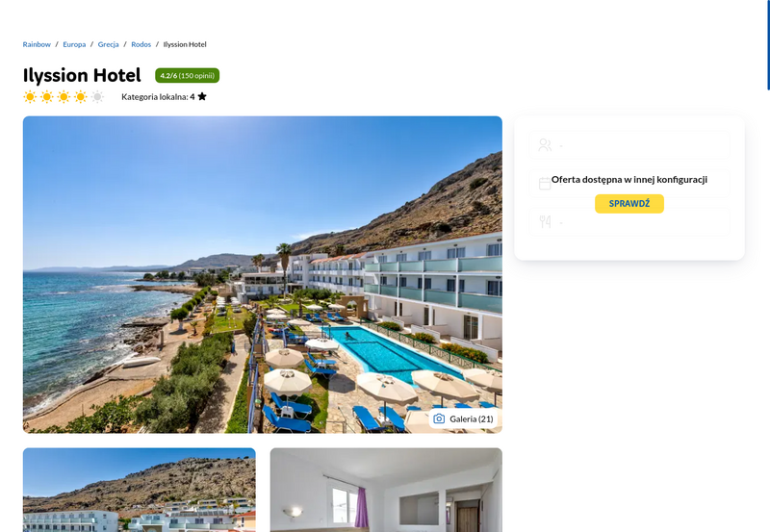770x532 pixels.
Task: Open the meal plan selection field
Action: coord(629,222)
